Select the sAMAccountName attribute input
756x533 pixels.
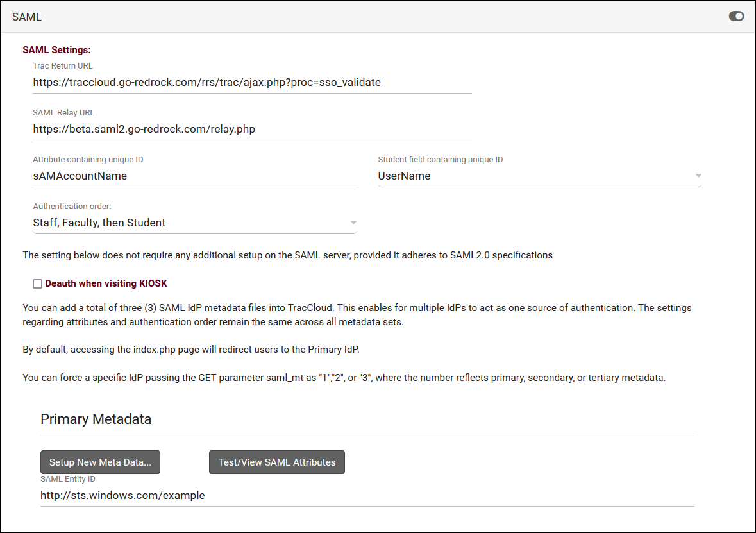coord(194,176)
